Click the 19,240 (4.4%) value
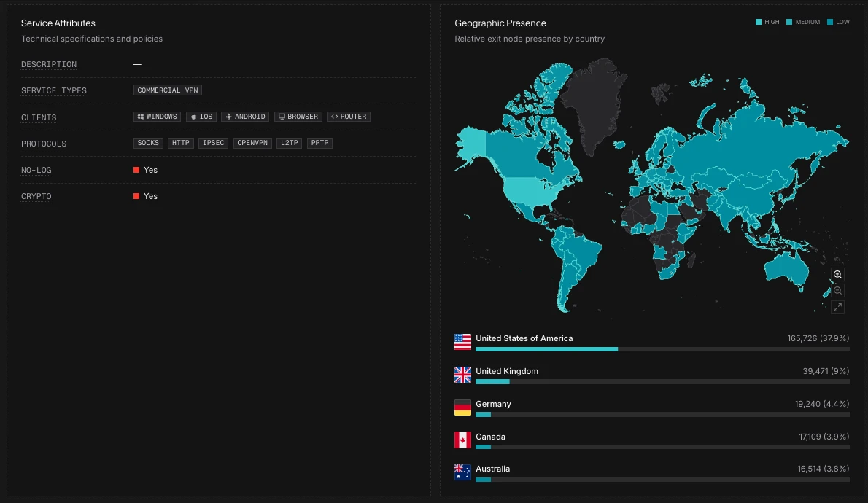 (x=822, y=404)
